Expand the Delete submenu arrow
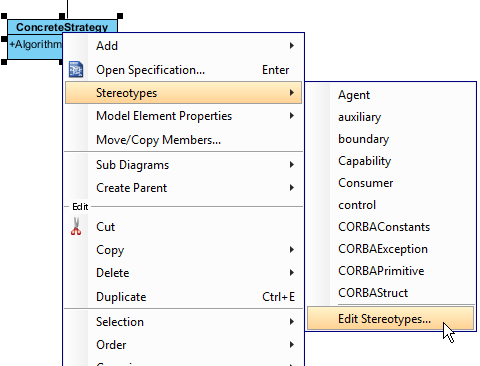 (x=292, y=273)
